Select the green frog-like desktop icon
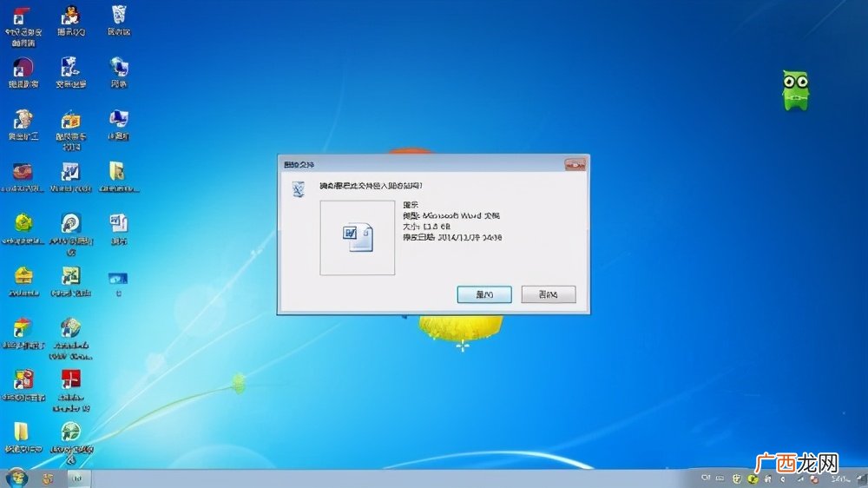The height and width of the screenshot is (488, 868). 23,229
